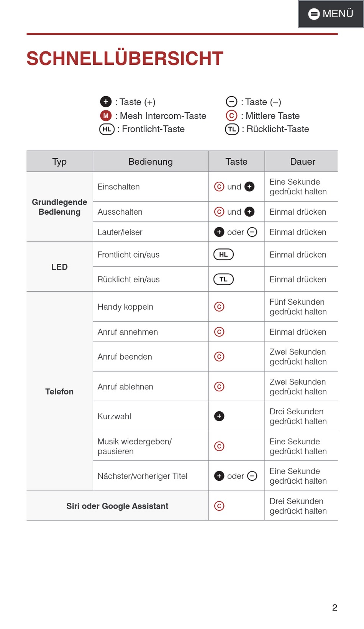This screenshot has height=629, width=364.
Task: Click the Dauer column header
Action: click(x=302, y=162)
